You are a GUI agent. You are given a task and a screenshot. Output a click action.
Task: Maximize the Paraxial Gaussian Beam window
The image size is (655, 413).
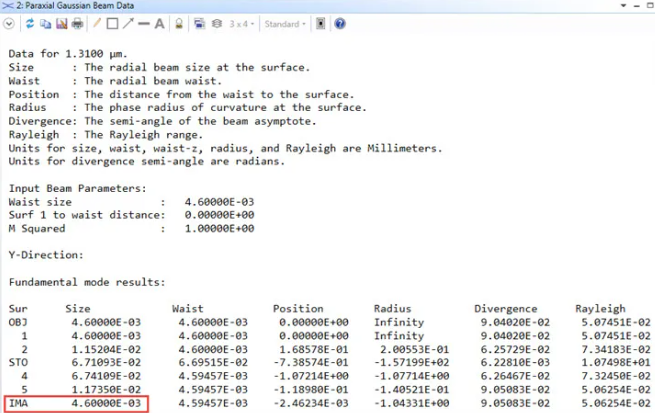650,5
